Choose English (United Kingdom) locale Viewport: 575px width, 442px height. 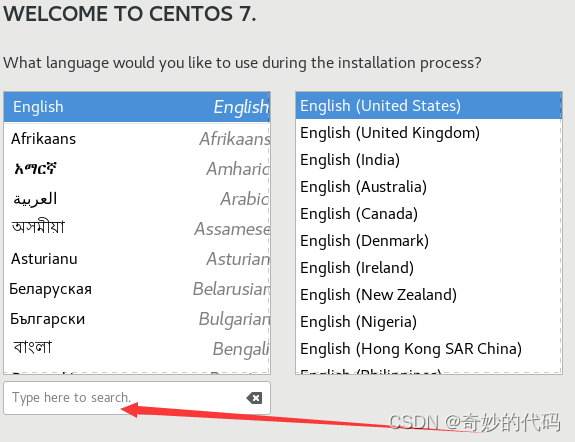click(428, 133)
